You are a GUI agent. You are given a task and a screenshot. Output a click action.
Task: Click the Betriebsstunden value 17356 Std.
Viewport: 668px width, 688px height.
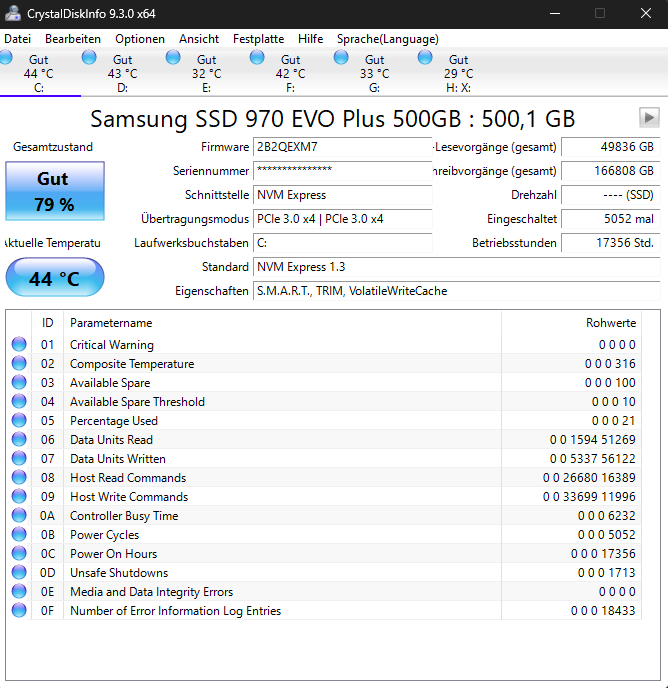[x=611, y=243]
